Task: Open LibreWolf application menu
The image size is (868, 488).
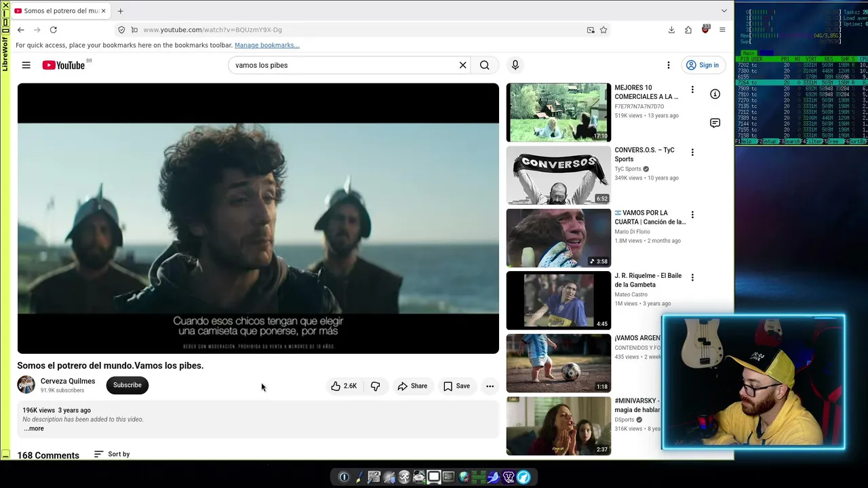Action: coord(722,30)
